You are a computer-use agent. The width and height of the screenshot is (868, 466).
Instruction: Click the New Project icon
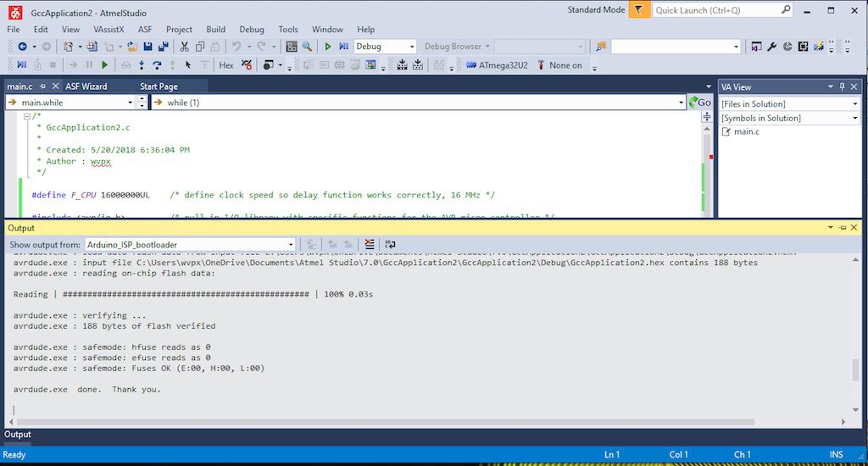68,47
